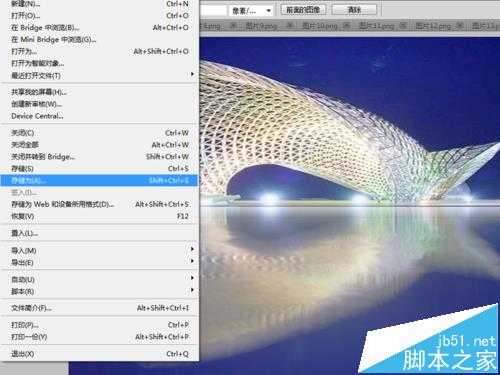This screenshot has height=375, width=500.
Task: Click 关闭(C) menu entry
Action: pyautogui.click(x=99, y=133)
